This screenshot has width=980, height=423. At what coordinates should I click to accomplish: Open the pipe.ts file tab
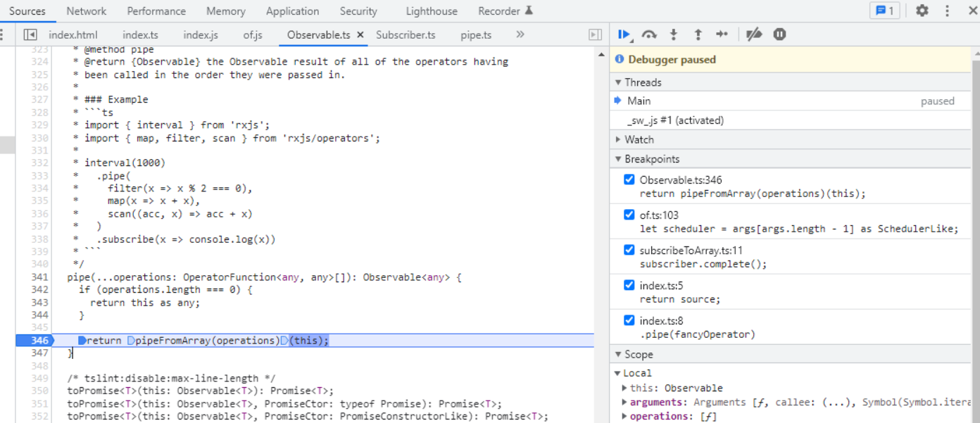[x=476, y=34]
